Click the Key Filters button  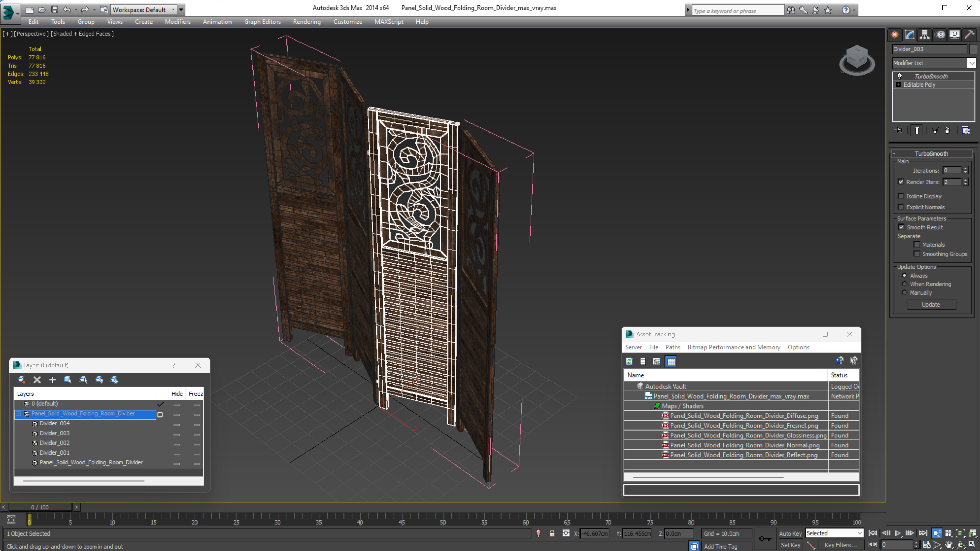841,545
